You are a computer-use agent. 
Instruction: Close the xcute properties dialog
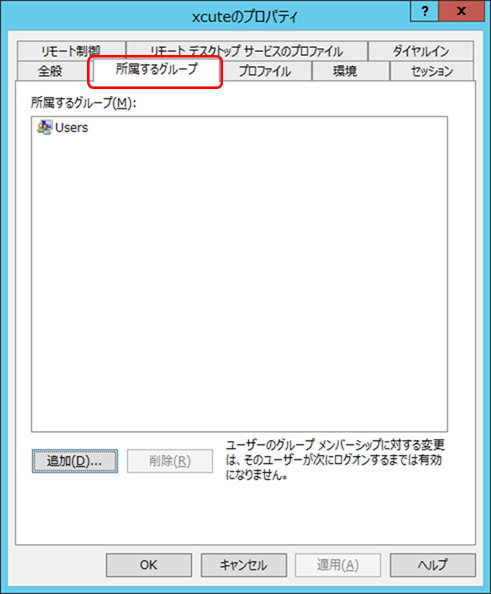click(461, 11)
